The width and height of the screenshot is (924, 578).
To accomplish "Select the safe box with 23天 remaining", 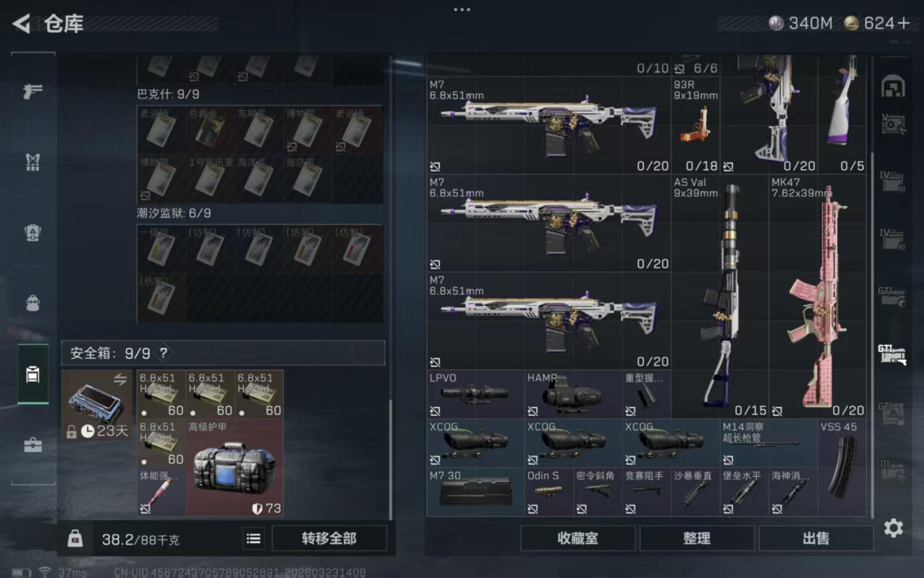I will [97, 405].
